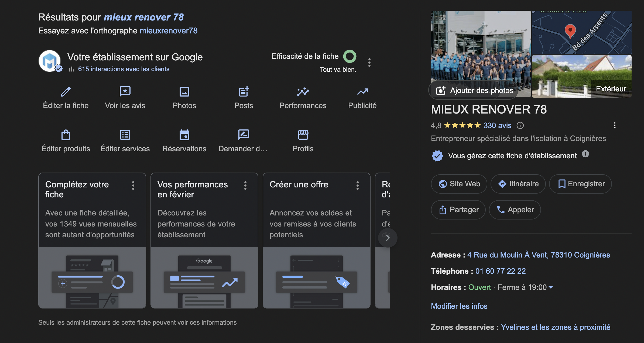This screenshot has height=343, width=644.
Task: Open the Publicité trend icon
Action: pos(362,92)
